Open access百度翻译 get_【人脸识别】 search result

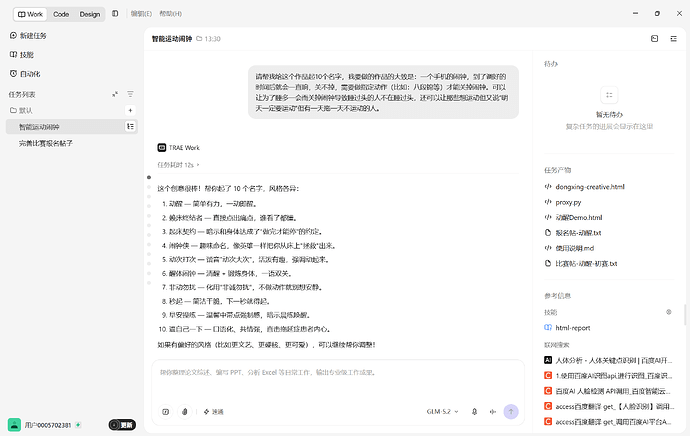[614, 407]
